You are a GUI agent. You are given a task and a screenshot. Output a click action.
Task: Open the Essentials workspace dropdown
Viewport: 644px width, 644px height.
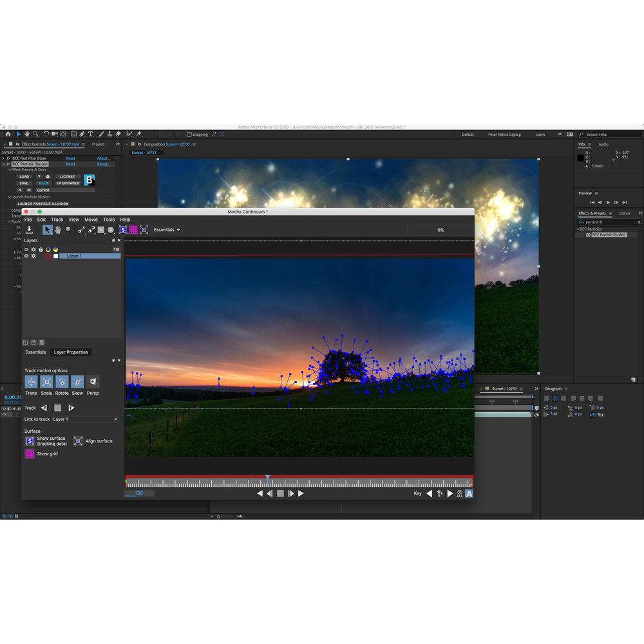click(x=166, y=229)
